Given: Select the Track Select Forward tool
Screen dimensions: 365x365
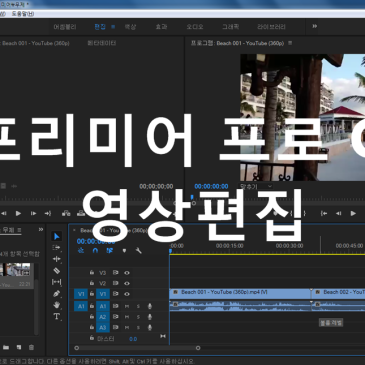Looking at the screenshot, I should pos(57,248).
